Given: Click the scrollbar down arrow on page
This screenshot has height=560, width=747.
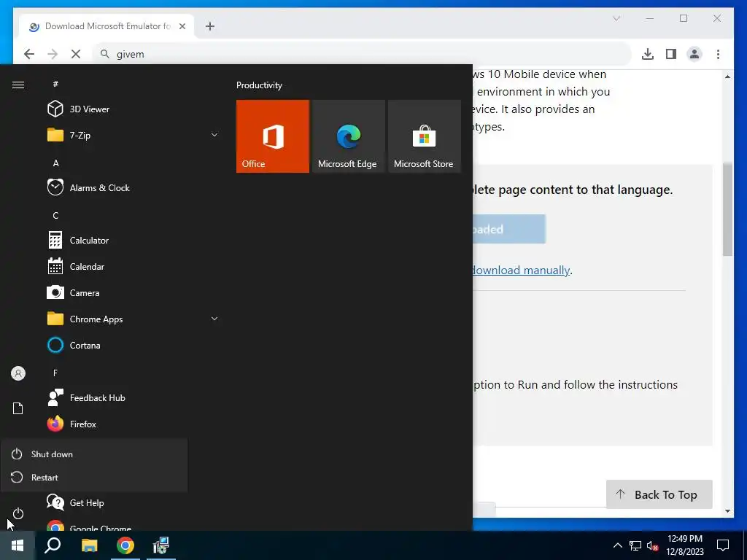Looking at the screenshot, I should (727, 511).
